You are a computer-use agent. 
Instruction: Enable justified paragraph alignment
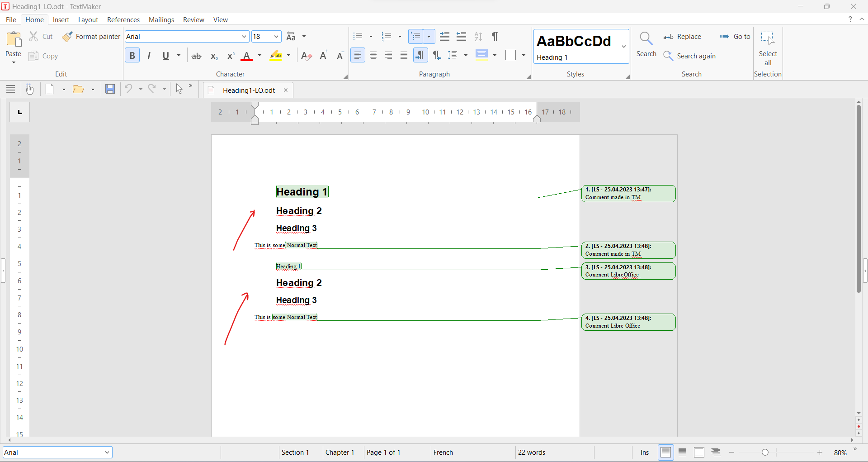click(404, 56)
